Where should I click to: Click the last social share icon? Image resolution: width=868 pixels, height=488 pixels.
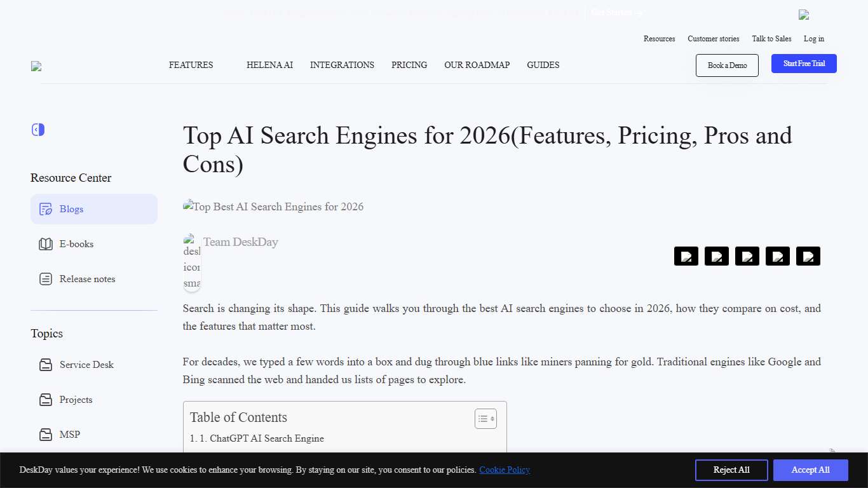[x=808, y=256]
